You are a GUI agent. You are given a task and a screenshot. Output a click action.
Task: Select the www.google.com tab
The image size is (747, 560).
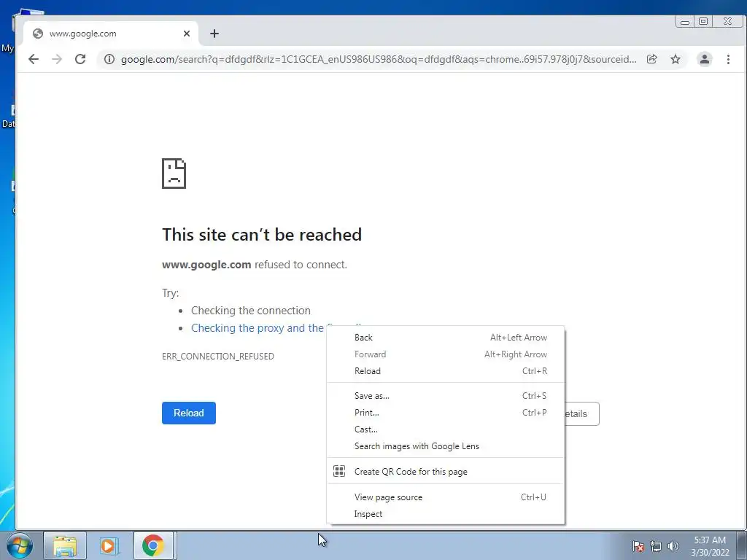click(111, 34)
